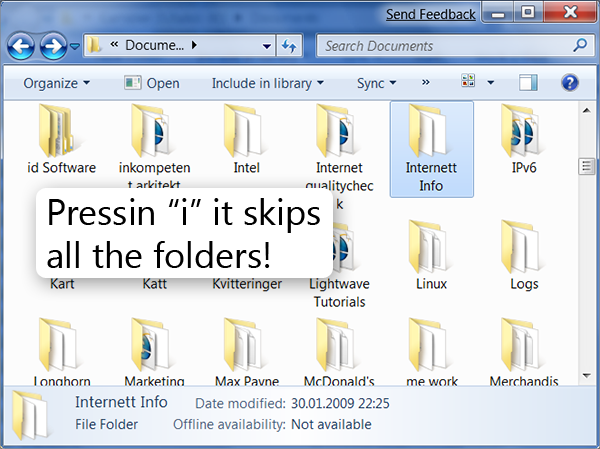Image resolution: width=600 pixels, height=449 pixels.
Task: Select the Intel folder
Action: [247, 140]
